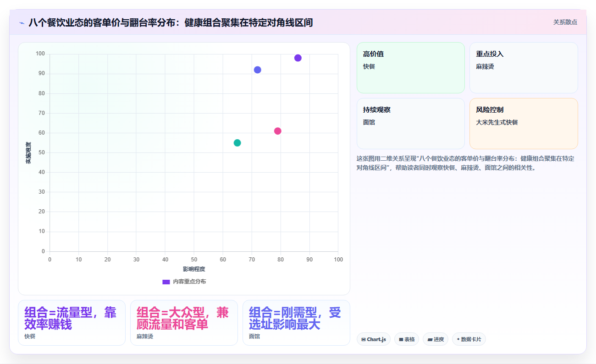
Task: Click the 面馆 text in the 持续观察 card
Action: pos(369,122)
